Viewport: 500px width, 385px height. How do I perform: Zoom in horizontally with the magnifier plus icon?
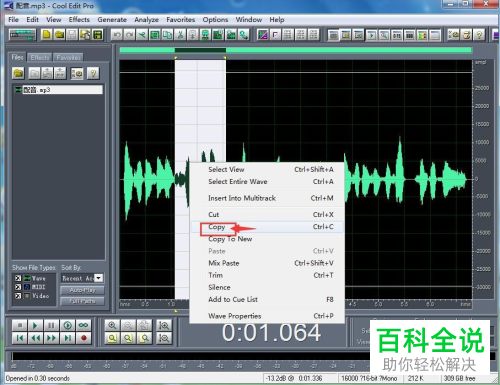pyautogui.click(x=112, y=325)
